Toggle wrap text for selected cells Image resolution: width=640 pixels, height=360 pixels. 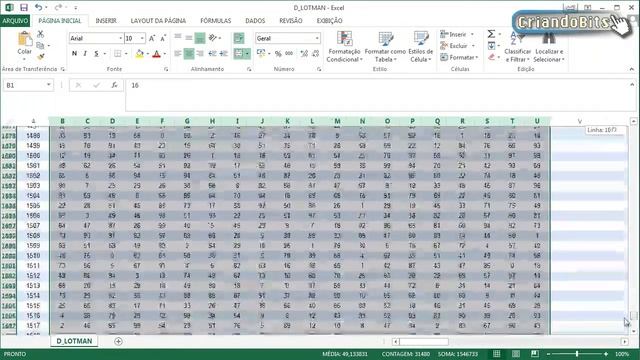point(239,38)
